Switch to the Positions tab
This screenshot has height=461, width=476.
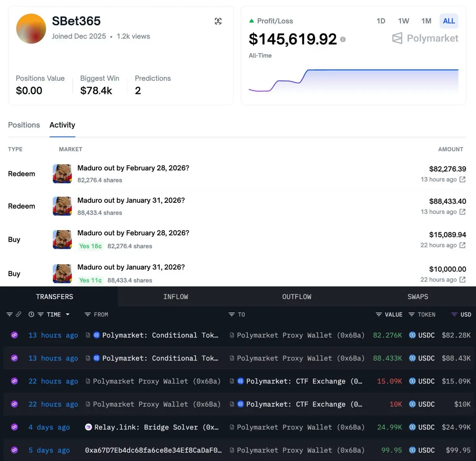pyautogui.click(x=24, y=125)
